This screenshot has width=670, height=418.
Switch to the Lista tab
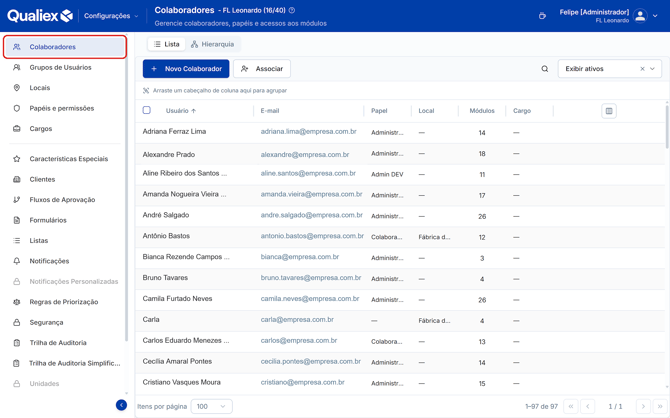point(167,44)
